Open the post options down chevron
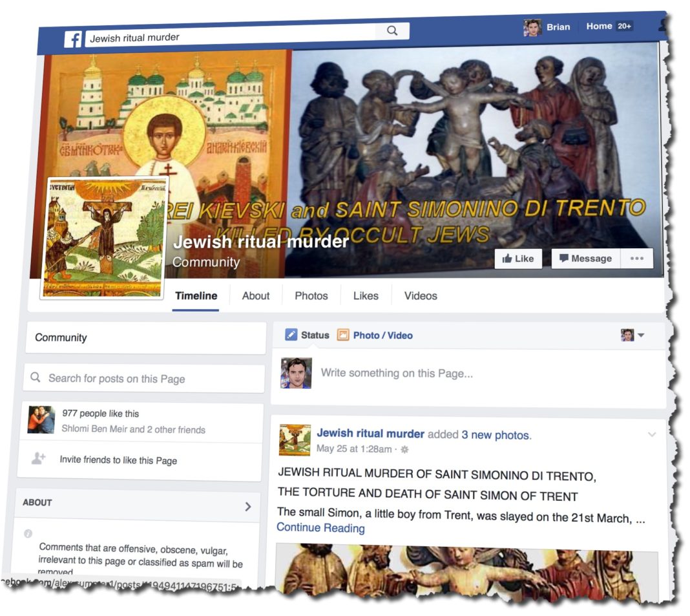Image resolution: width=690 pixels, height=616 pixels. click(652, 434)
